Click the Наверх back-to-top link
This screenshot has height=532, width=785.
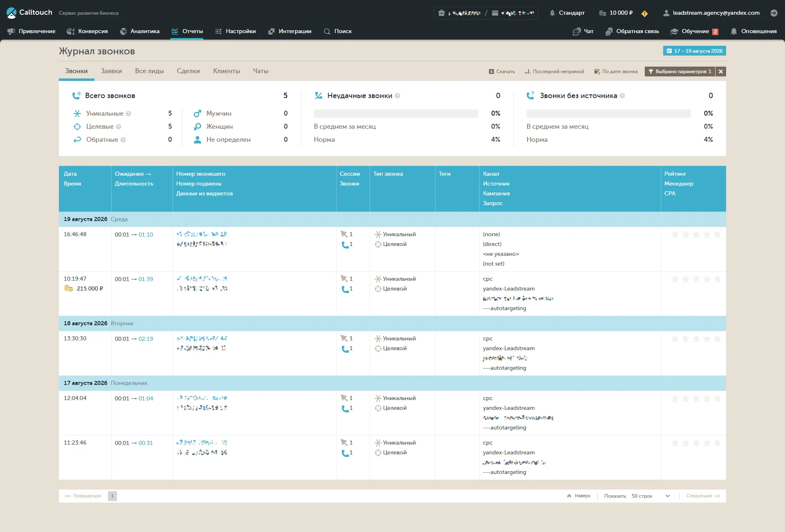(579, 496)
